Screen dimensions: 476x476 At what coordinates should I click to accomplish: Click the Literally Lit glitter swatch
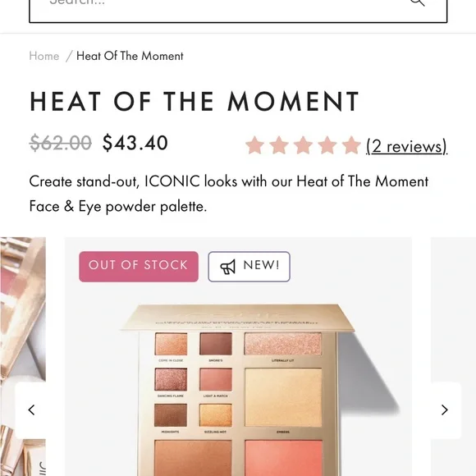[283, 344]
